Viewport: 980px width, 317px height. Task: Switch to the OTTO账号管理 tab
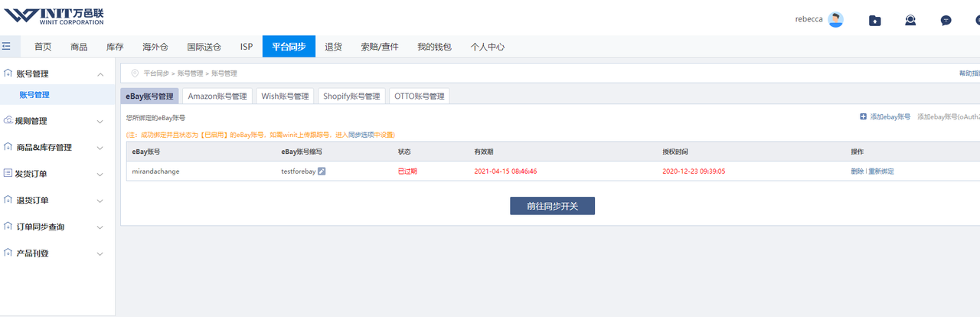pyautogui.click(x=420, y=96)
